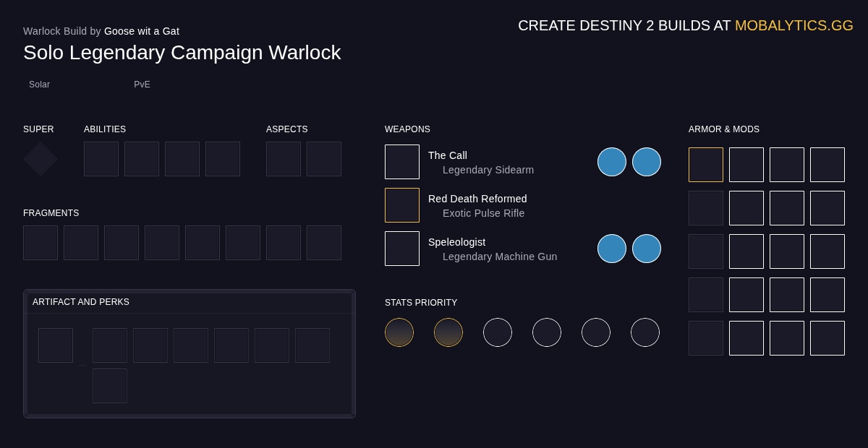Click the Solar tag
868x448 pixels.
click(x=40, y=85)
